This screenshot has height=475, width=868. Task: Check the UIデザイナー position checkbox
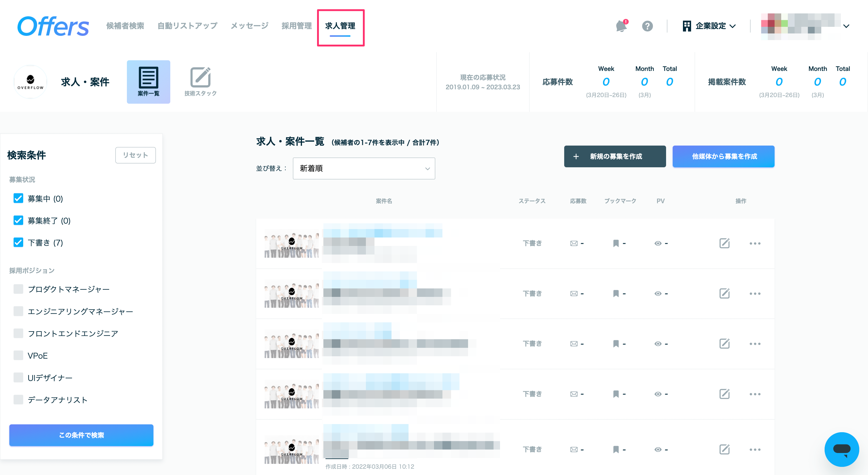tap(18, 378)
